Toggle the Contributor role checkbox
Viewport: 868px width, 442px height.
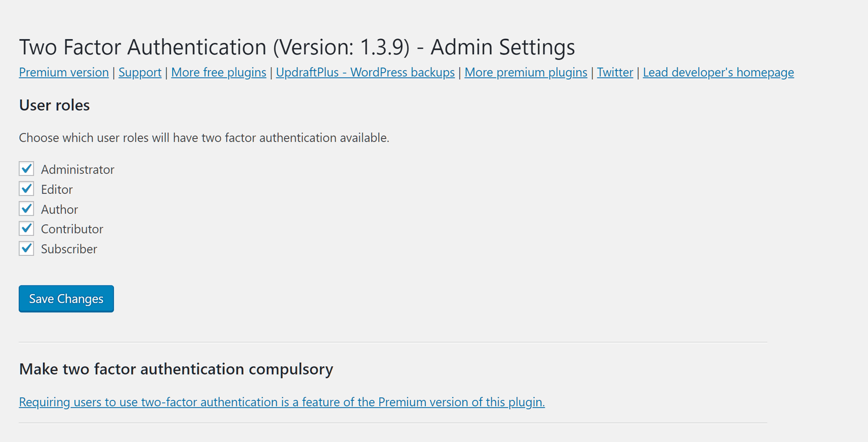[x=26, y=228]
